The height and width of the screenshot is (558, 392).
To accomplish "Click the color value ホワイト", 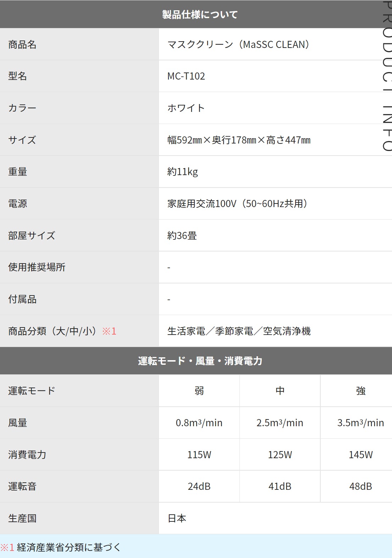I will [x=186, y=108].
